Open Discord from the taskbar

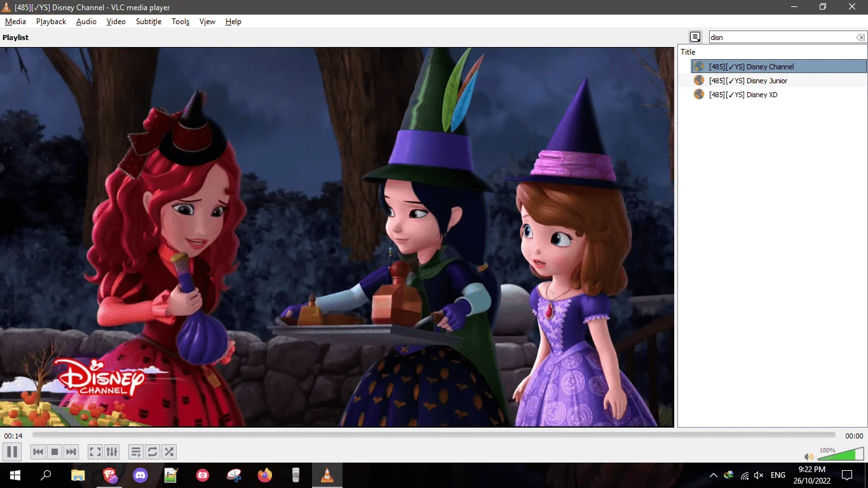click(x=140, y=475)
